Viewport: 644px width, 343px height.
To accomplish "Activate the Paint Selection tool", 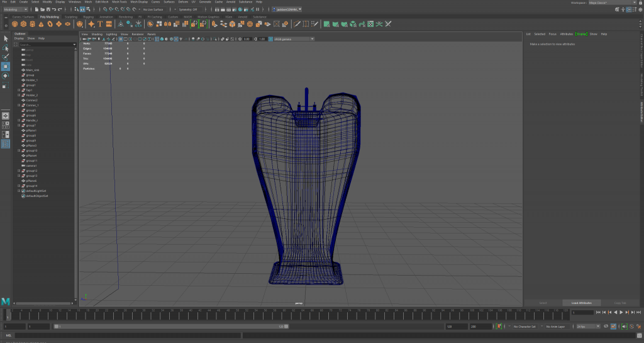I will coord(6,57).
